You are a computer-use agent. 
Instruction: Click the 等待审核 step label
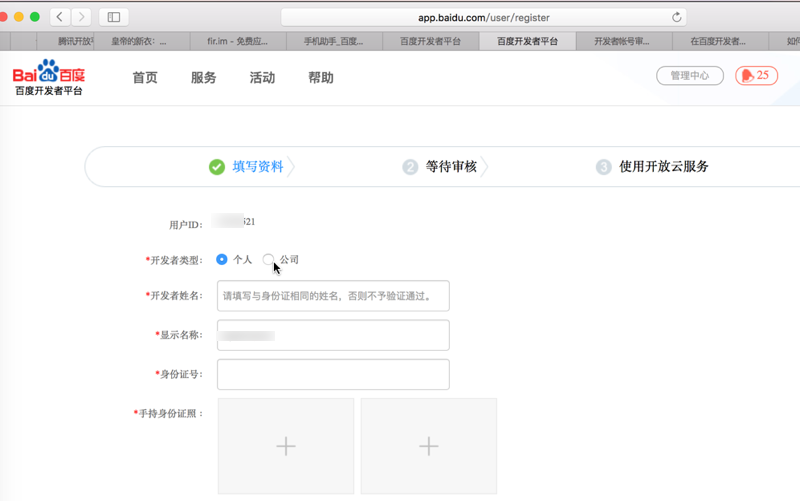point(452,167)
